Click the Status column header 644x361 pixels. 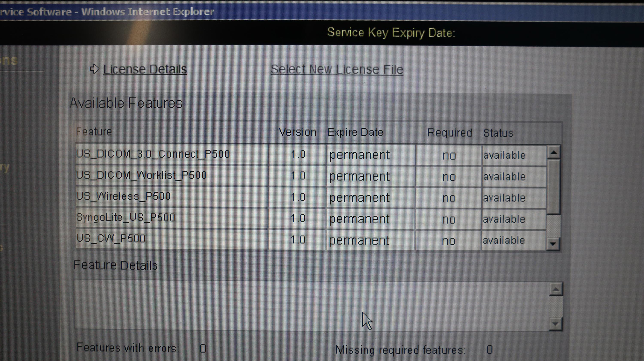click(x=498, y=133)
